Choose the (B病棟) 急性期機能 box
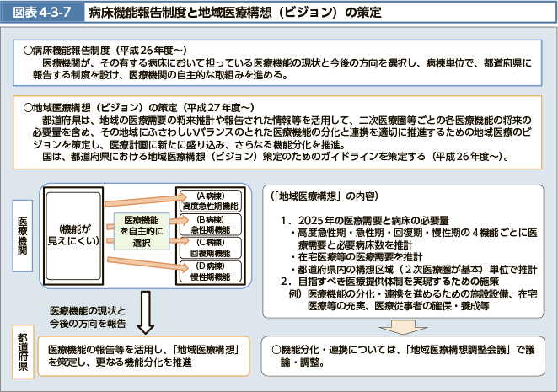 (x=210, y=224)
